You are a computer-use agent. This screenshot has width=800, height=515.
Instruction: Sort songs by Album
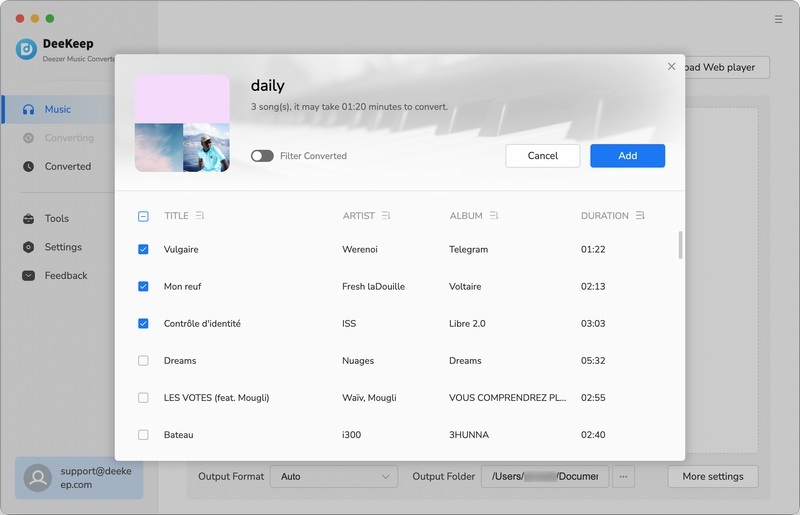point(493,215)
